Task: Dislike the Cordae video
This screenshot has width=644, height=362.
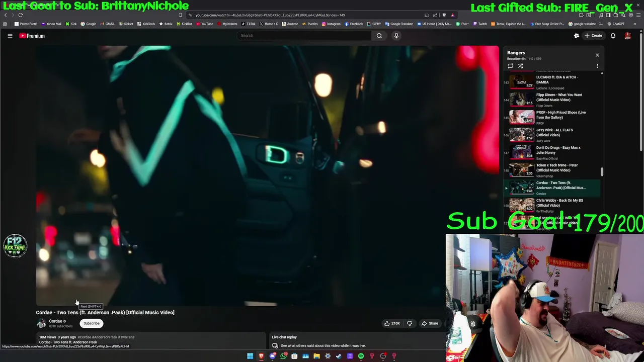Action: [x=410, y=323]
